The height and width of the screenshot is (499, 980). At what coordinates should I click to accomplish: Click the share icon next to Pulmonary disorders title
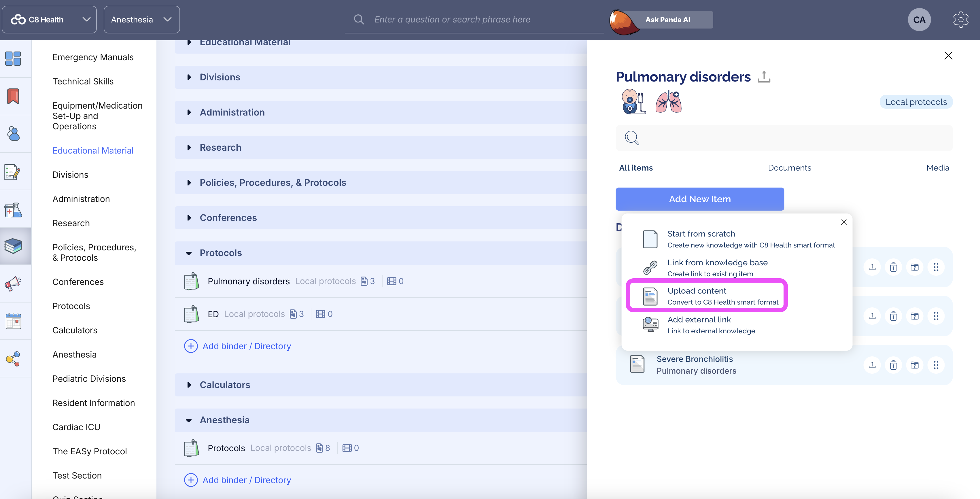pos(765,77)
